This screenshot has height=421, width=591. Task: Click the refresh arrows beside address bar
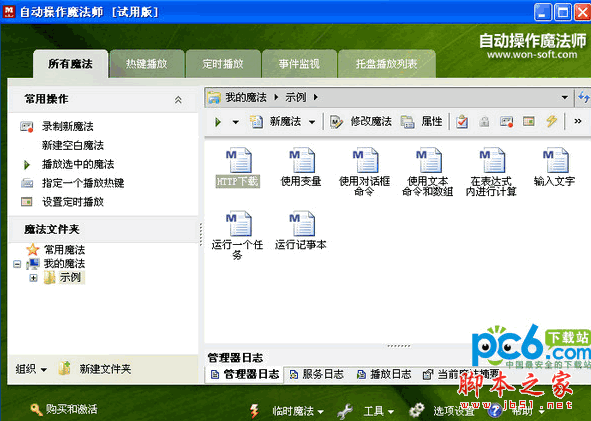[583, 98]
